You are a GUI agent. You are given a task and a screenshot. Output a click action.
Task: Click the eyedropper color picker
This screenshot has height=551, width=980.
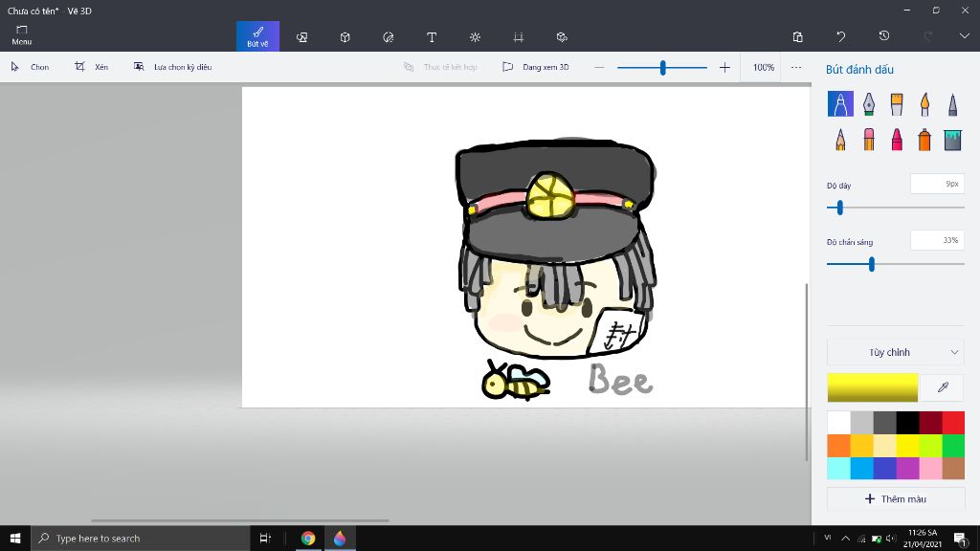(943, 387)
